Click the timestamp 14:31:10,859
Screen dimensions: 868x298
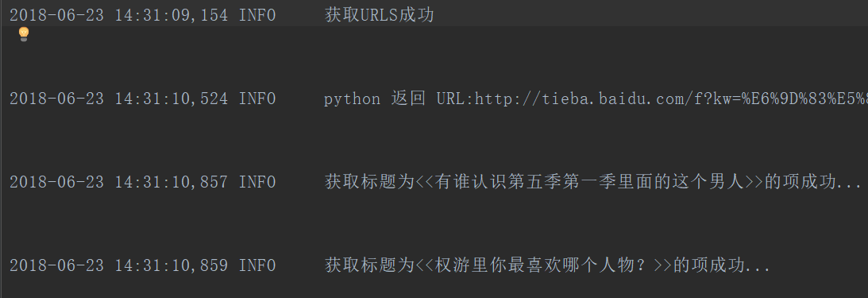[171, 265]
